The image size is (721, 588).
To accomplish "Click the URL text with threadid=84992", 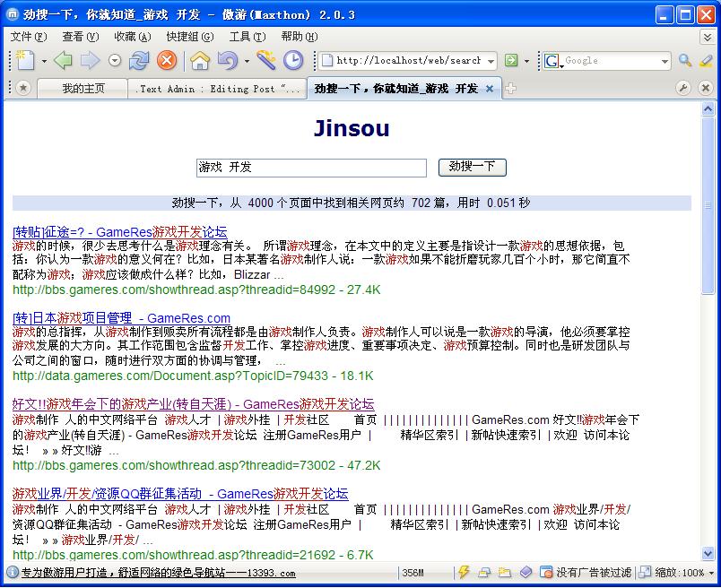I will 196,290.
